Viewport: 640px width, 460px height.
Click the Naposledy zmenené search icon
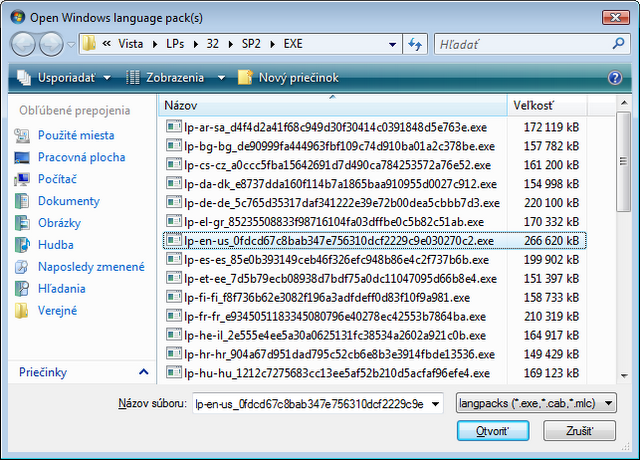click(x=22, y=267)
